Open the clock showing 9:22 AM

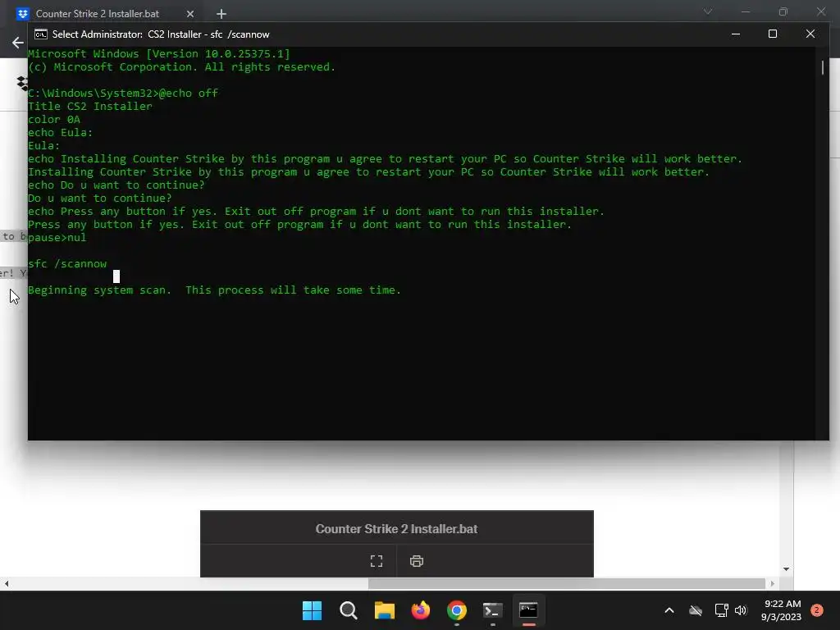click(782, 604)
